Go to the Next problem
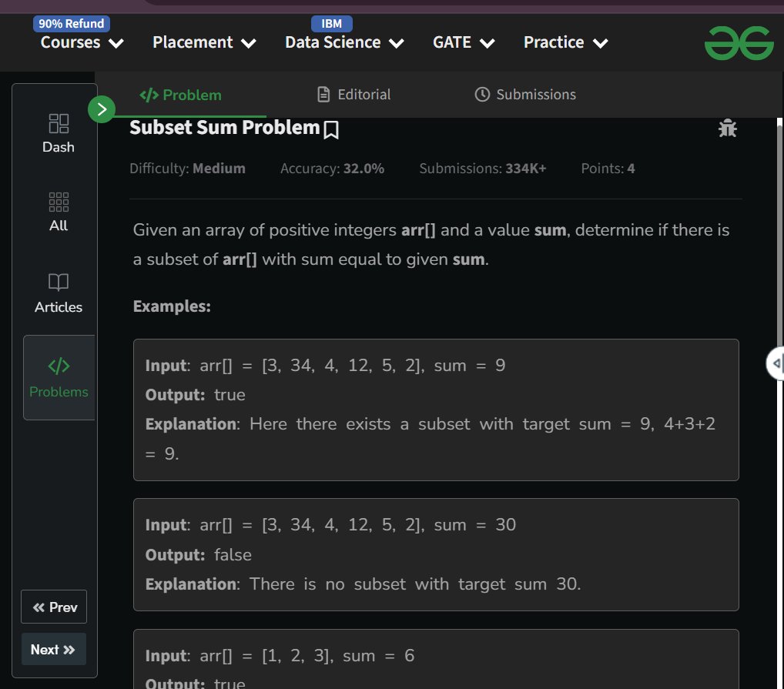The image size is (784, 689). (x=54, y=649)
